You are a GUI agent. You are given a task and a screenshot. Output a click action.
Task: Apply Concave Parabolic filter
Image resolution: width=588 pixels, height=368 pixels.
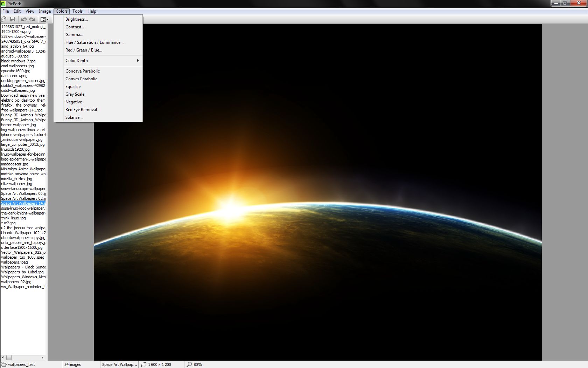point(98,71)
